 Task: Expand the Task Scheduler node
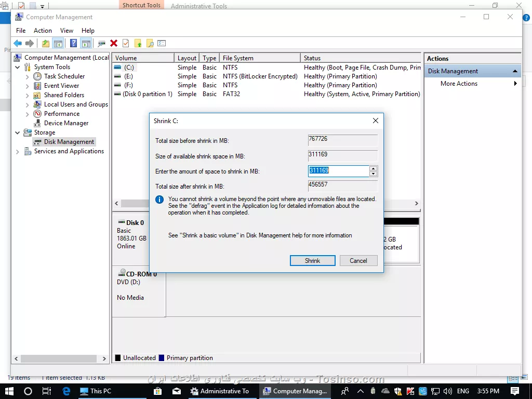click(27, 77)
